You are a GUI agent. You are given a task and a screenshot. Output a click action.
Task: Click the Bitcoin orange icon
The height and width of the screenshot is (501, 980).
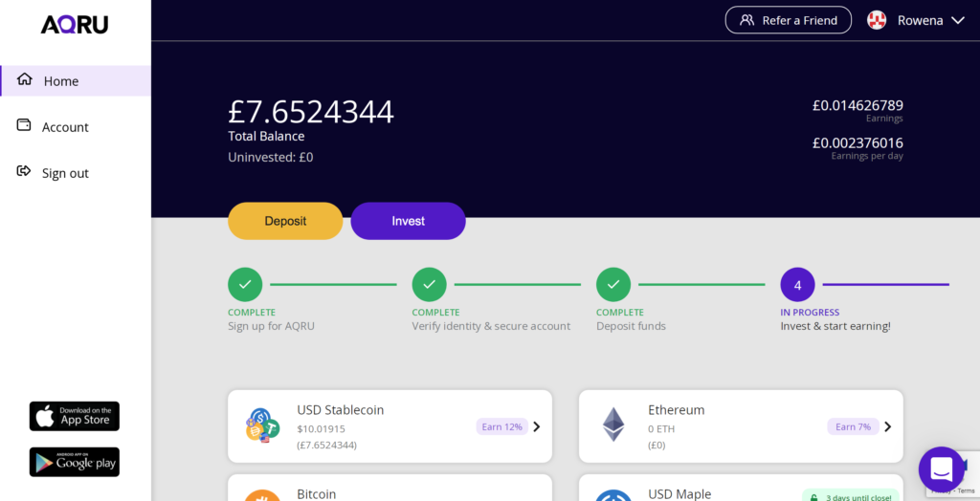click(x=262, y=496)
